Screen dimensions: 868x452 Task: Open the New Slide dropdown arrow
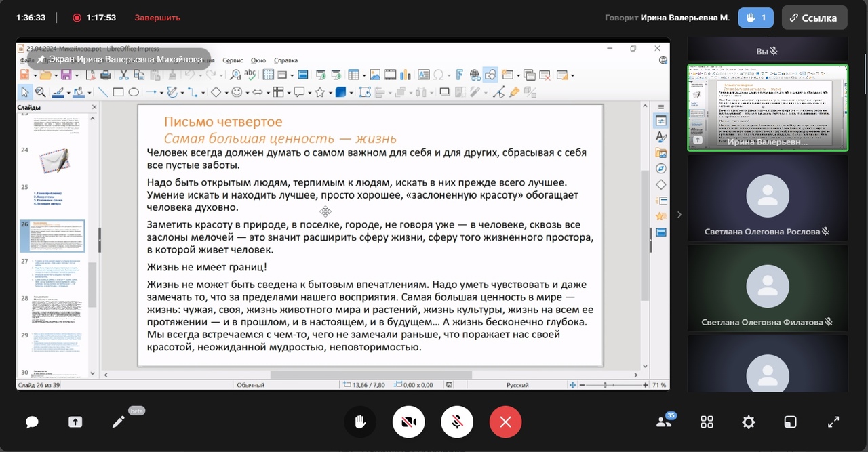518,75
